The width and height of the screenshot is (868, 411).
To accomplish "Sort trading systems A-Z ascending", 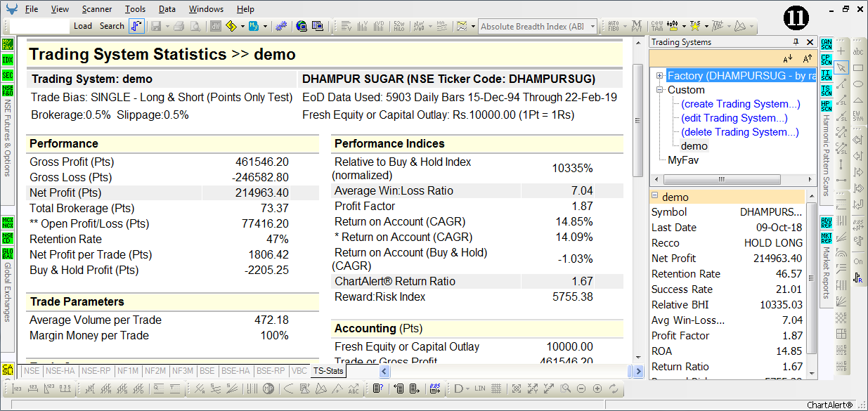I will (808, 58).
